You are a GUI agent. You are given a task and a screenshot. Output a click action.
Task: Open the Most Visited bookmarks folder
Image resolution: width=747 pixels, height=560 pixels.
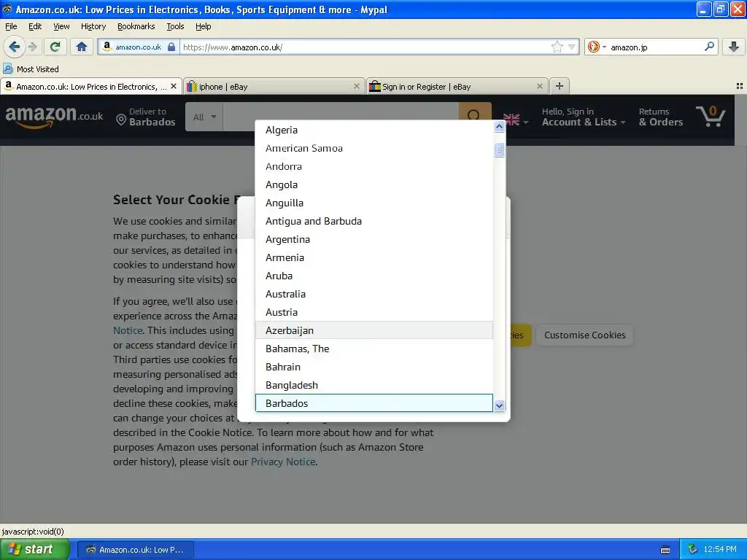click(31, 69)
